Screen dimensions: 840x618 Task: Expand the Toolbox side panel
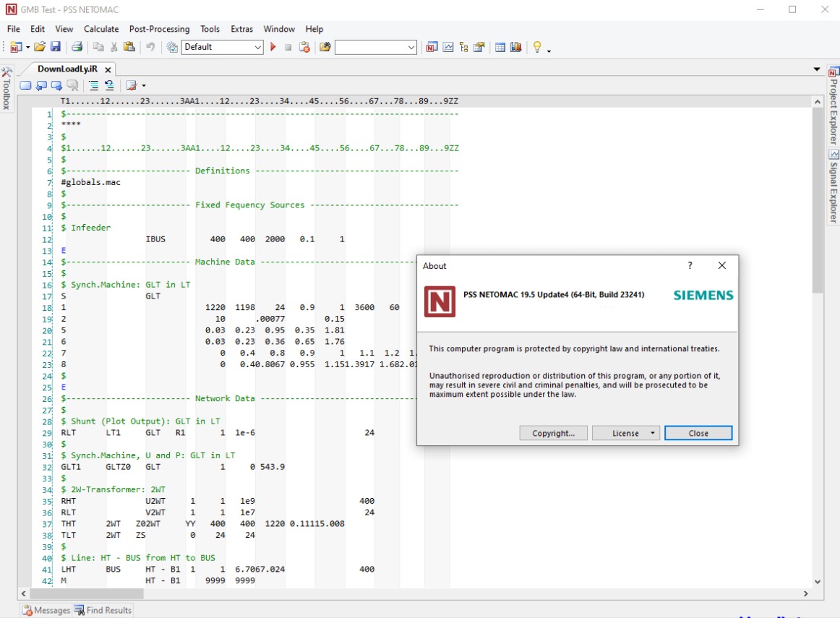click(x=7, y=89)
